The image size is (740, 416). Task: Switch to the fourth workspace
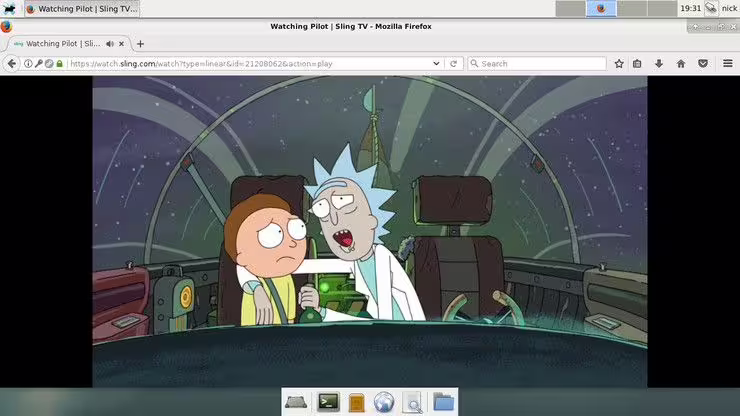pyautogui.click(x=662, y=8)
